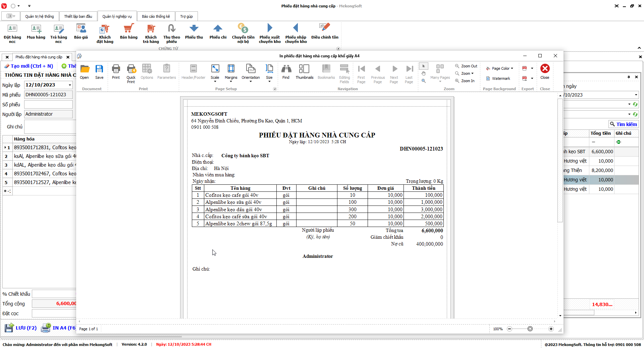This screenshot has width=644, height=348.
Task: Select Phiếu đặt hàng nhà cung cấp document tab
Action: click(x=39, y=57)
